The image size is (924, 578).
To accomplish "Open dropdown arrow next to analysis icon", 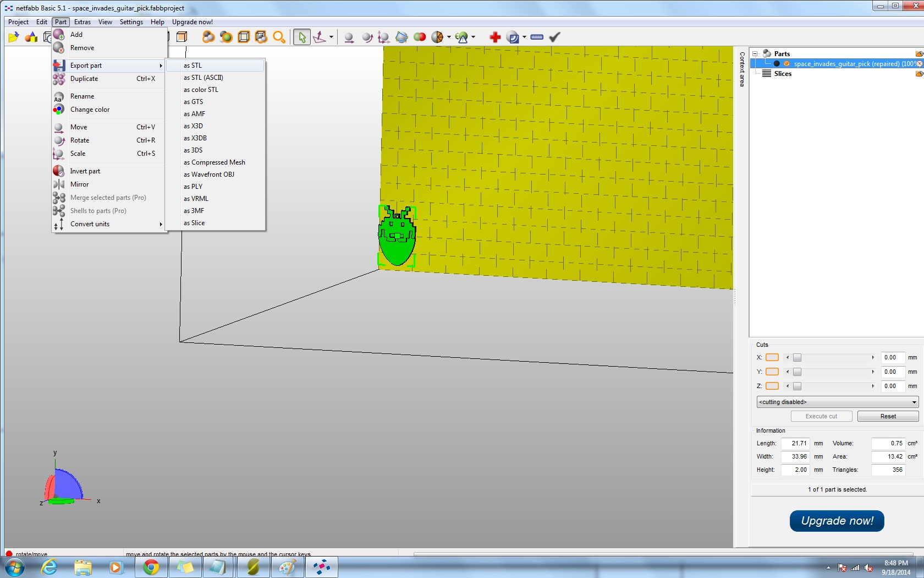I will tap(473, 37).
